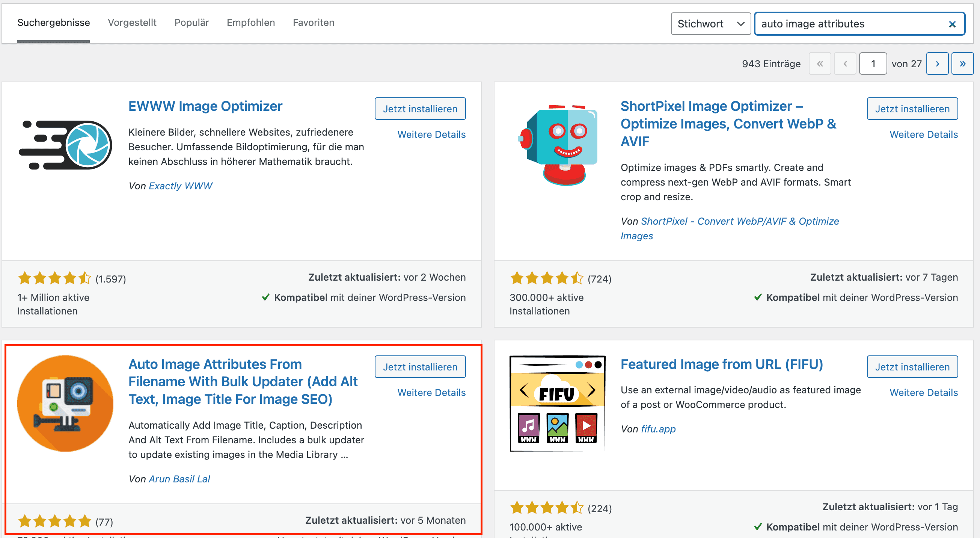Install Featured Image from URL plugin
980x538 pixels.
[912, 367]
